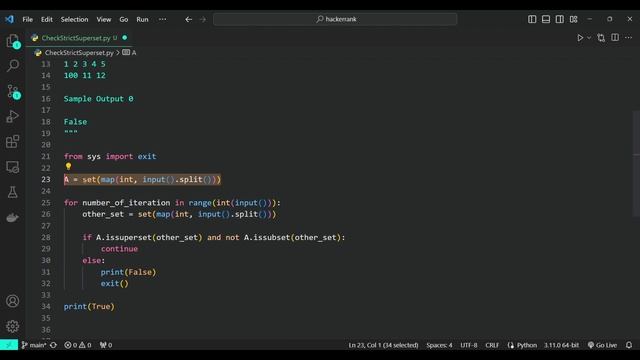The height and width of the screenshot is (360, 640).
Task: Change line ending via CRLF
Action: click(492, 345)
